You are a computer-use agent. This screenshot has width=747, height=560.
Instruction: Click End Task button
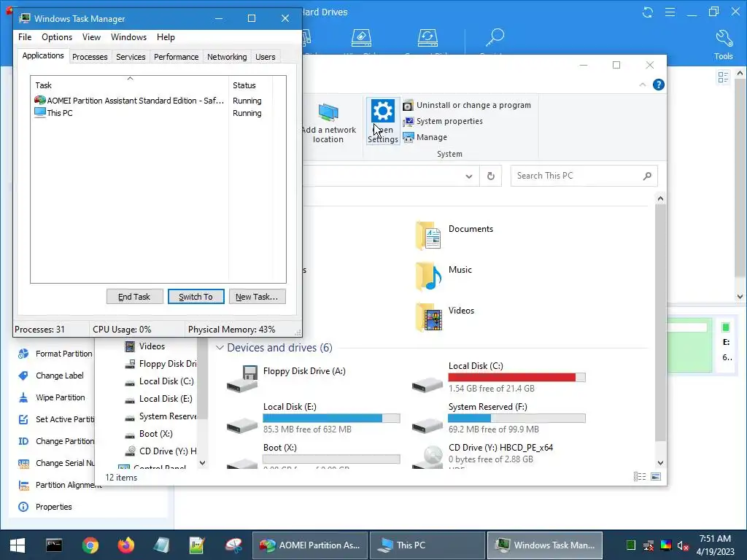pyautogui.click(x=134, y=297)
